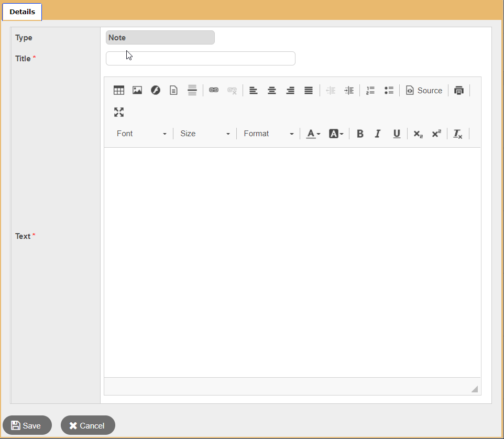
Task: Open the editor print preview icon
Action: pos(459,90)
